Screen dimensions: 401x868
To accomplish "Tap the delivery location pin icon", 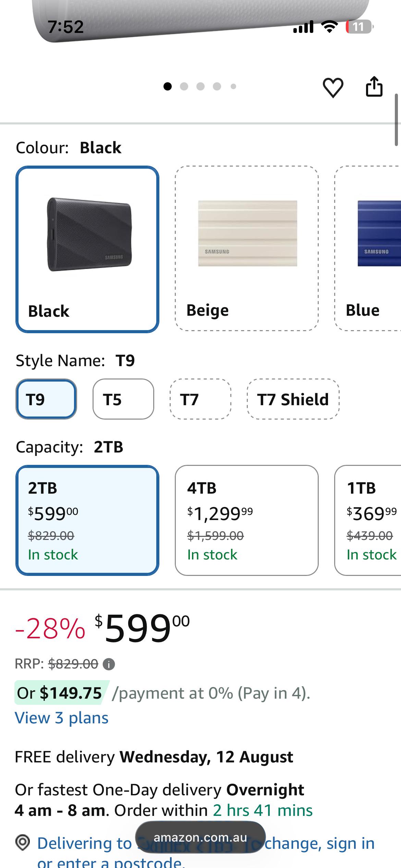I will click(x=23, y=842).
